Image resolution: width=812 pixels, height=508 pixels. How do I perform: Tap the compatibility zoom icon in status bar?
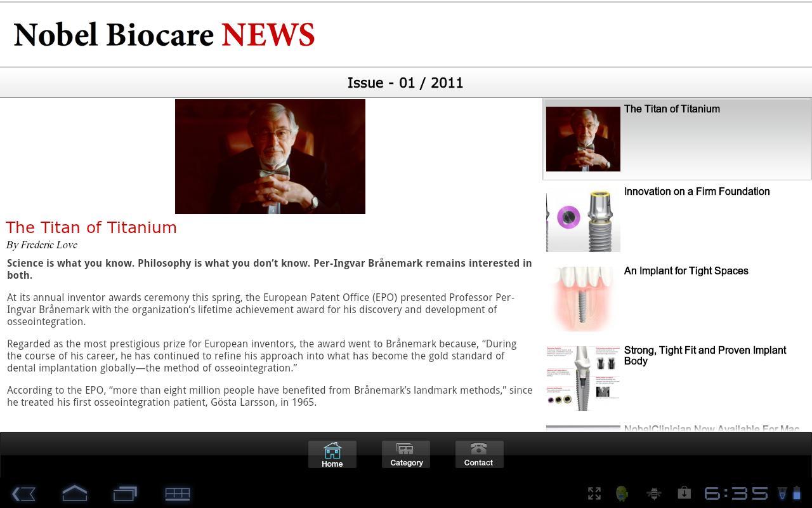pos(594,493)
